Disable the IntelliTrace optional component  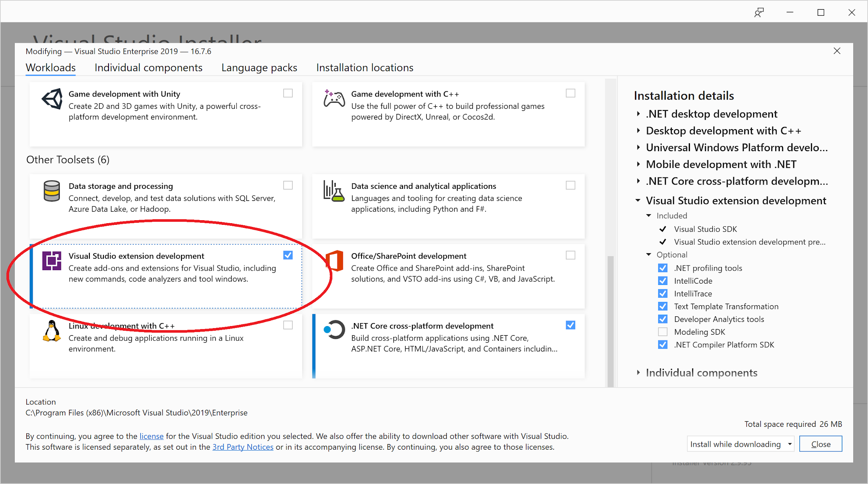pyautogui.click(x=662, y=293)
